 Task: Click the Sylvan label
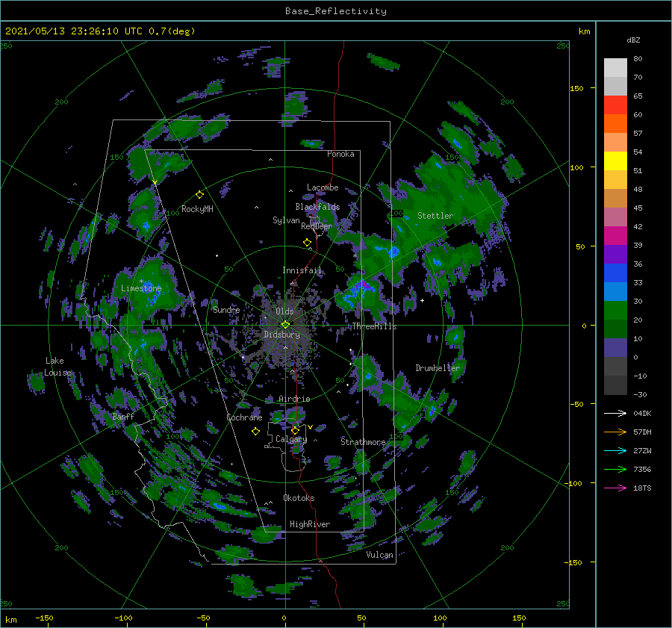click(x=286, y=220)
